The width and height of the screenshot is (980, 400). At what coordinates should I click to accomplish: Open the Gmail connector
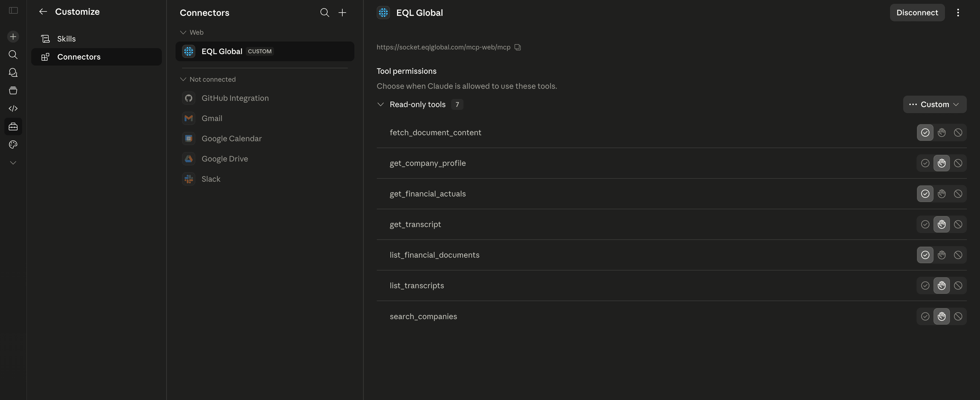265,118
